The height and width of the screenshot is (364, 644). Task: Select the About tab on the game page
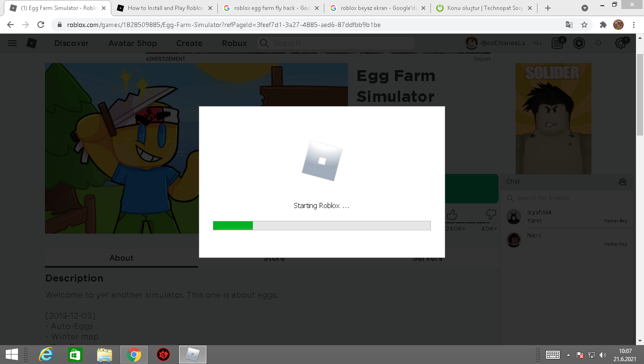(x=121, y=258)
